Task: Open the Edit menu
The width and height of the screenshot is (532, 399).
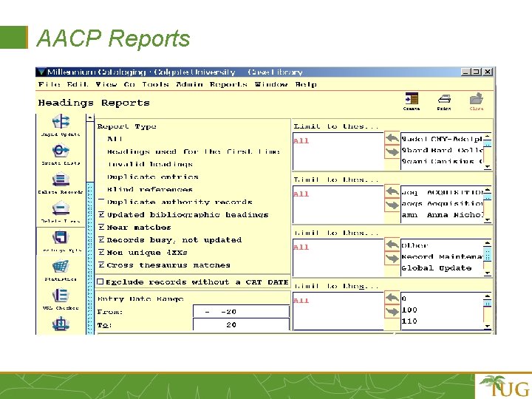Action: point(78,84)
